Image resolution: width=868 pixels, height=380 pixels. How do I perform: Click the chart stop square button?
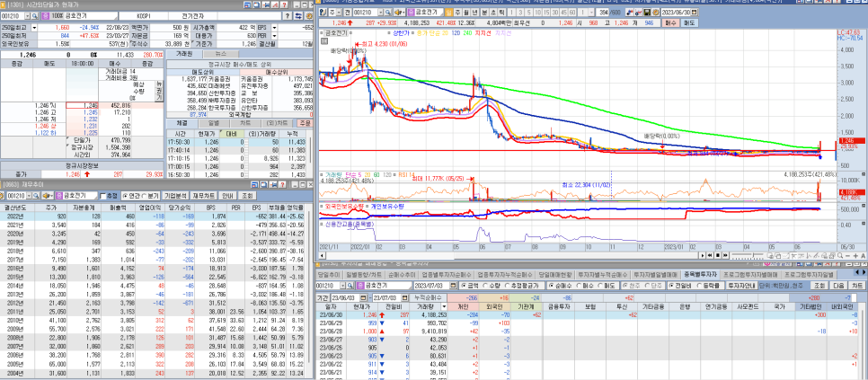pos(718,255)
